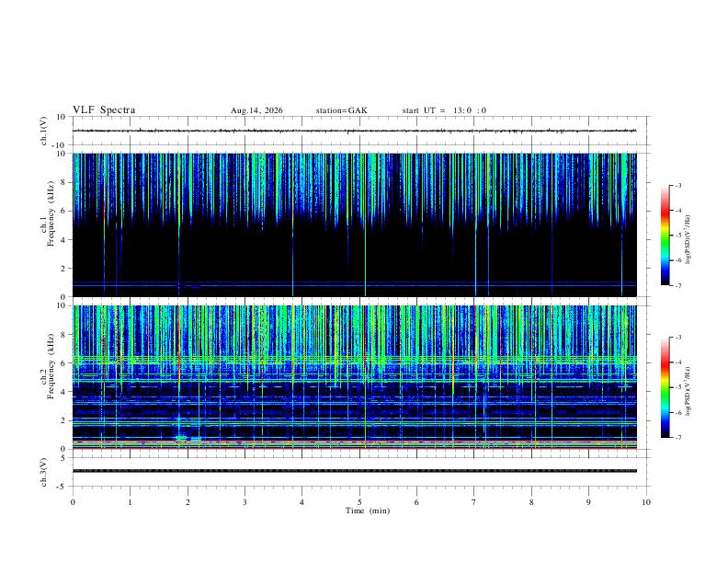Click the ch.1 voltage waveform trace
This screenshot has height=563, width=728.
click(354, 131)
